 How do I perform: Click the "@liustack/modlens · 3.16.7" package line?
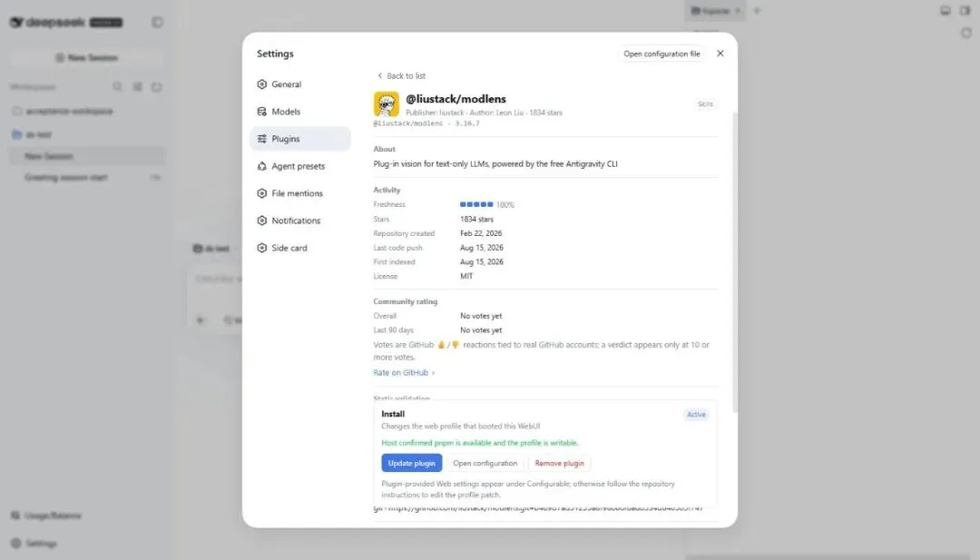426,123
